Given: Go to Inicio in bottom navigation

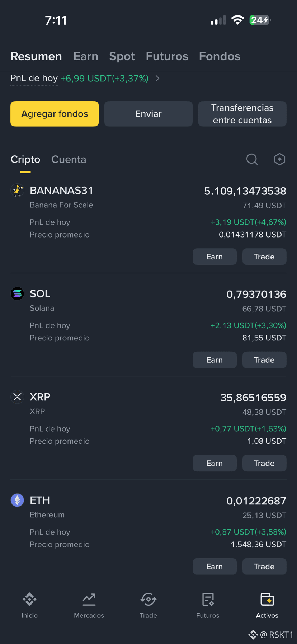Looking at the screenshot, I should click(x=29, y=599).
